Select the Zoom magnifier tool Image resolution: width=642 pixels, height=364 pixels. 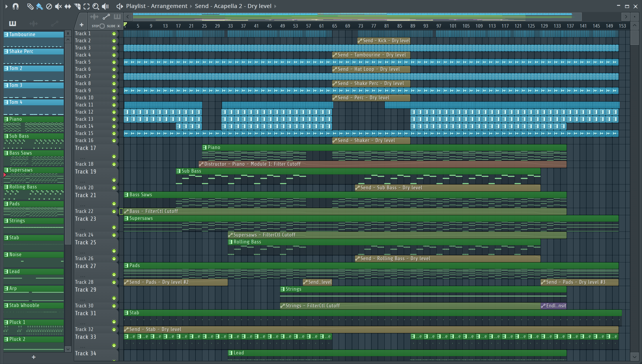pyautogui.click(x=96, y=6)
